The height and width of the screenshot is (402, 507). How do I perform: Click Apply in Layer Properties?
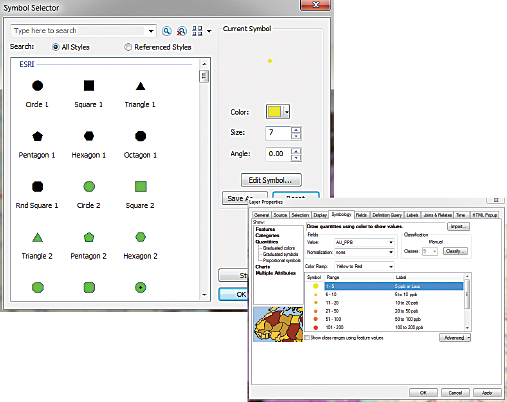tap(487, 393)
